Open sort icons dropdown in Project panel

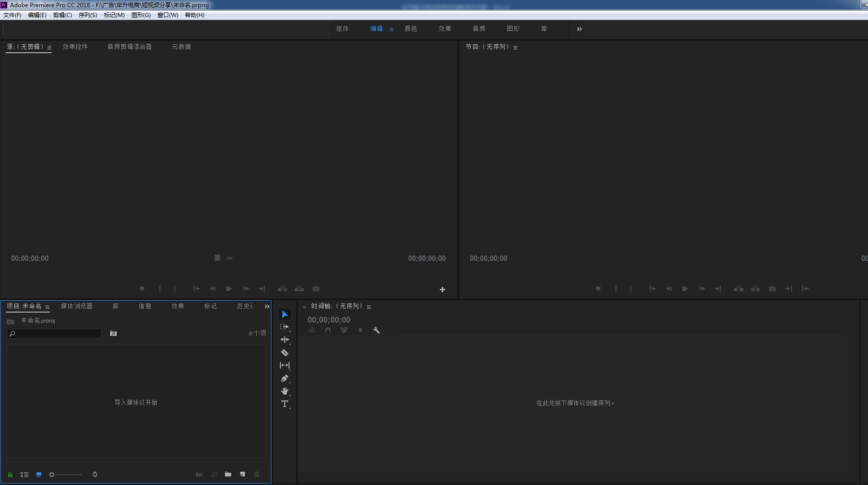(95, 475)
